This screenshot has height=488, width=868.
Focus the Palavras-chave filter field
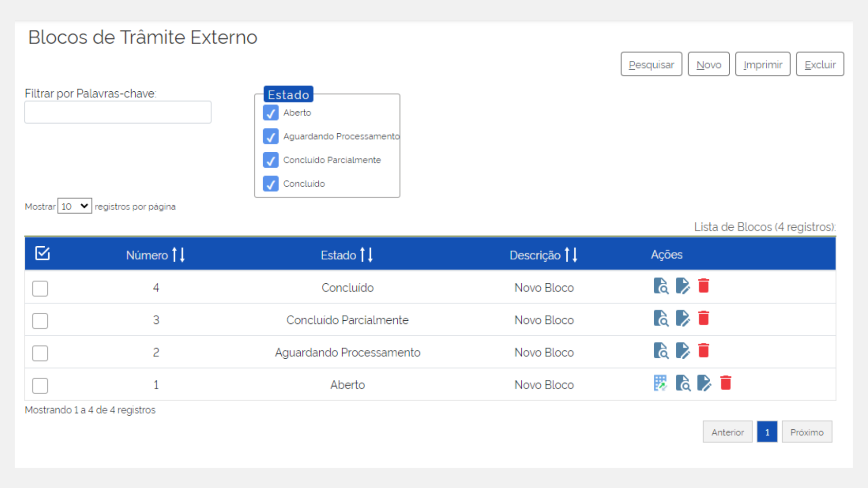click(x=118, y=112)
